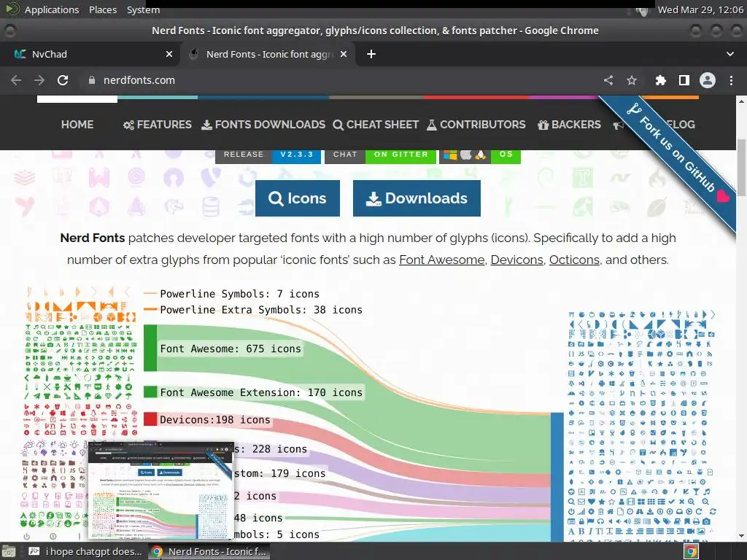This screenshot has height=560, width=747.
Task: Open the HOME navigation item
Action: (77, 125)
